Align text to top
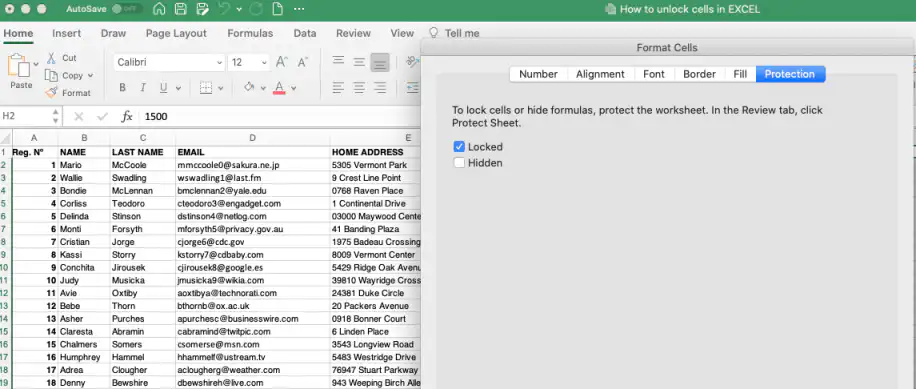The image size is (916, 389). (x=338, y=61)
